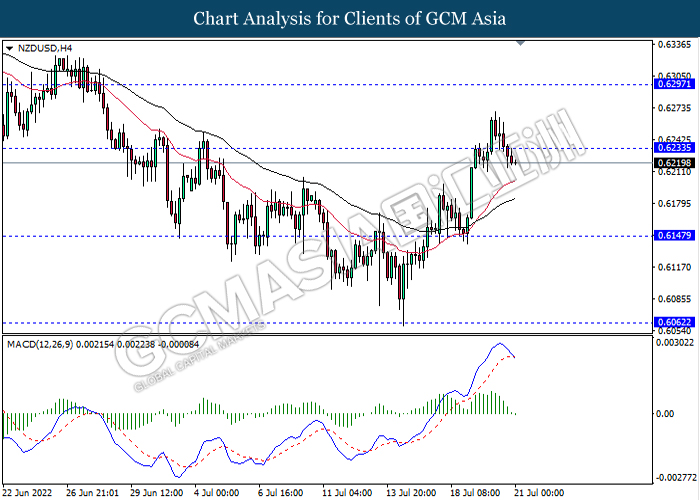Image resolution: width=700 pixels, height=500 pixels.
Task: Click the 0.00 MACD zero level label
Action: (666, 414)
